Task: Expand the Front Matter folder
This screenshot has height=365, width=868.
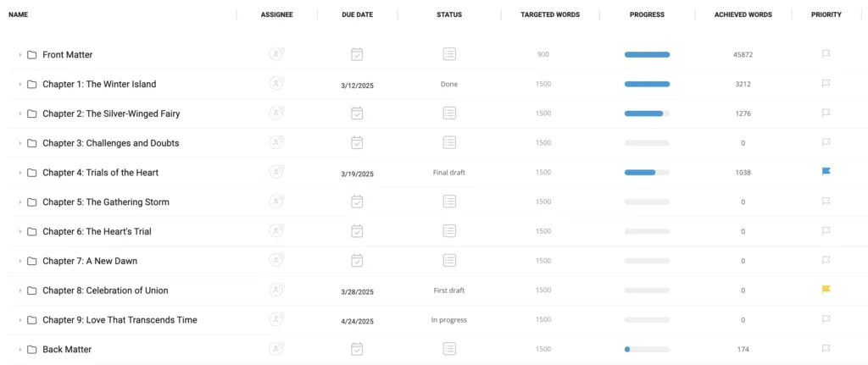Action: pos(20,55)
